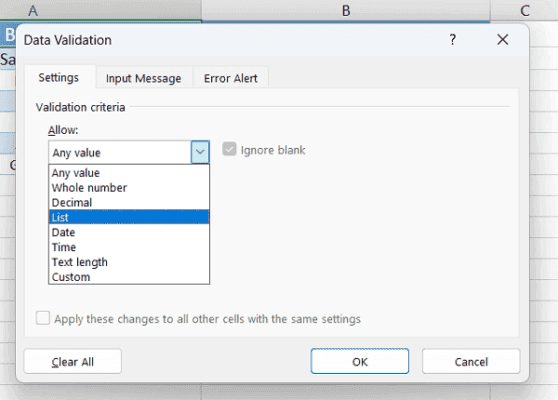The height and width of the screenshot is (400, 558).
Task: Pick Date from the Allow list
Action: tap(129, 232)
